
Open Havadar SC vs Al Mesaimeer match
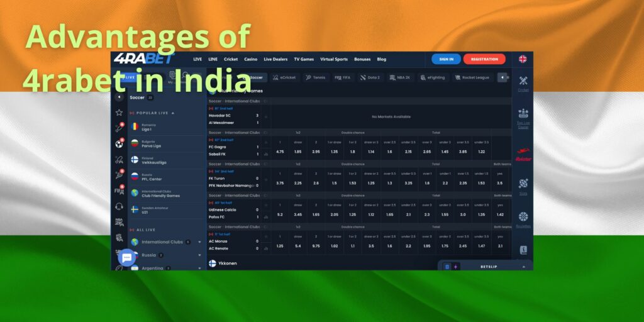(234, 119)
